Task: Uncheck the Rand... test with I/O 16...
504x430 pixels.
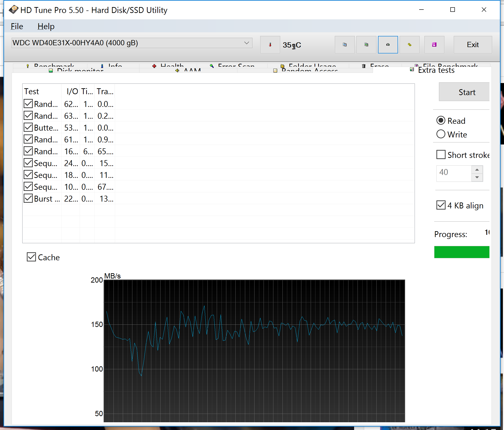Action: [x=28, y=151]
